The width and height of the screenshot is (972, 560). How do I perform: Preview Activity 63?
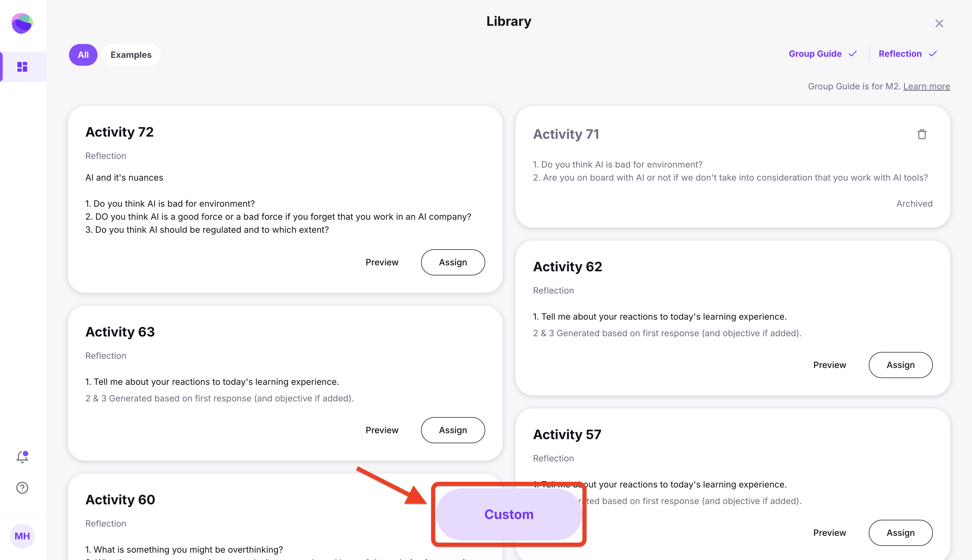[x=382, y=430]
